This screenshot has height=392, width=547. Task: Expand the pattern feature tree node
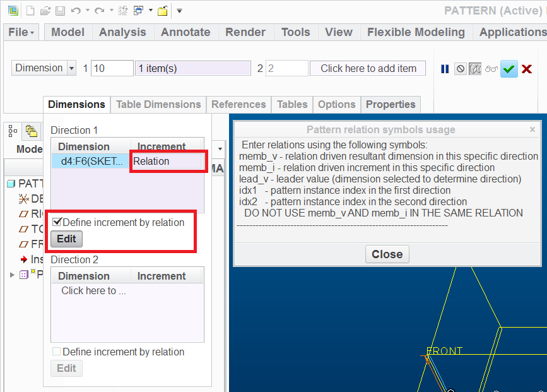pyautogui.click(x=12, y=275)
